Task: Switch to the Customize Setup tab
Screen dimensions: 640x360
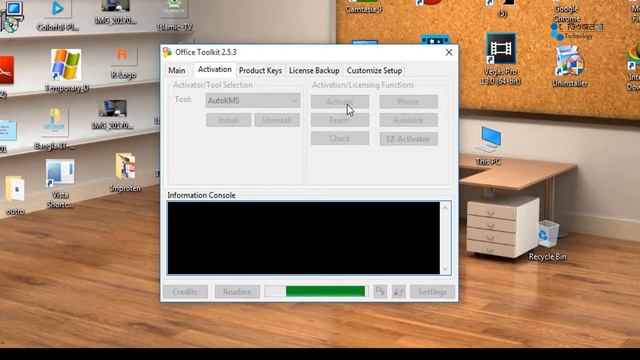Action: tap(374, 71)
